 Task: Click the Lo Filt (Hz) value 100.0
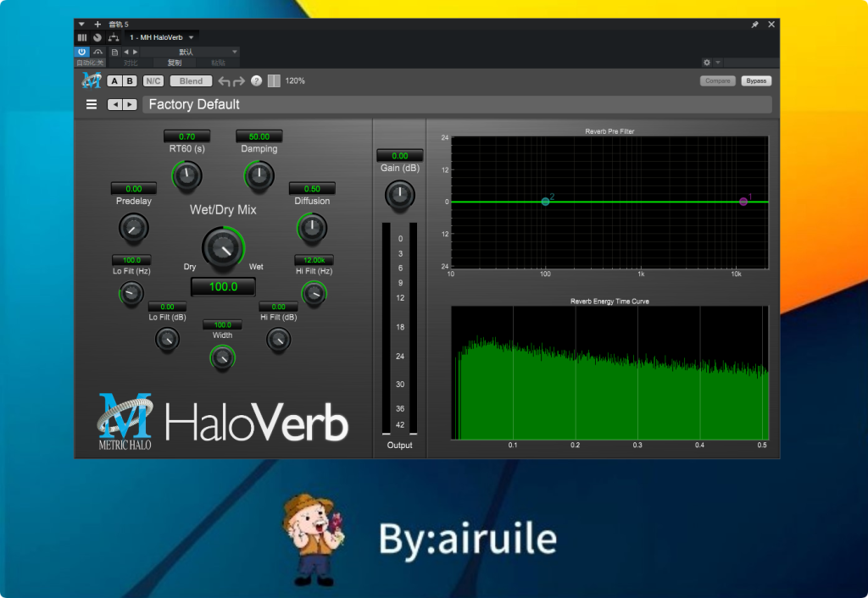(131, 260)
